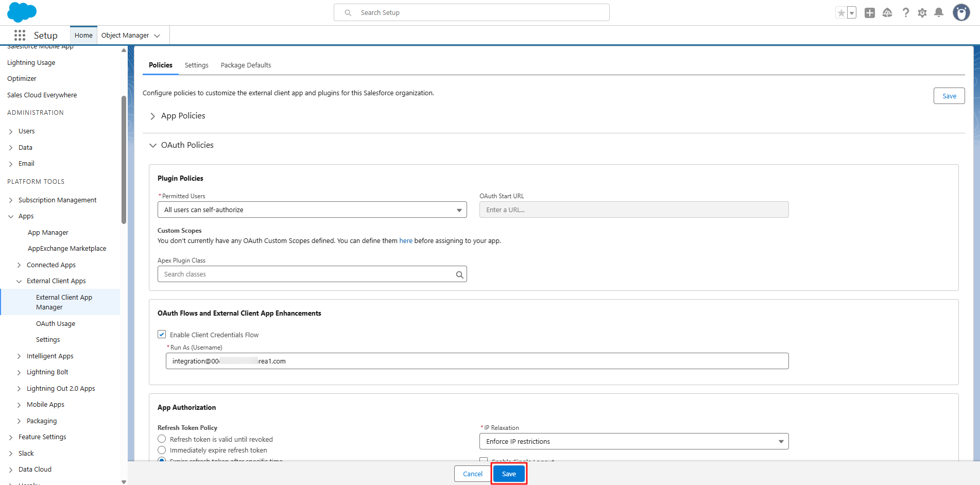980x485 pixels.
Task: Uncheck Enable Client Credentials Flow
Action: point(162,334)
